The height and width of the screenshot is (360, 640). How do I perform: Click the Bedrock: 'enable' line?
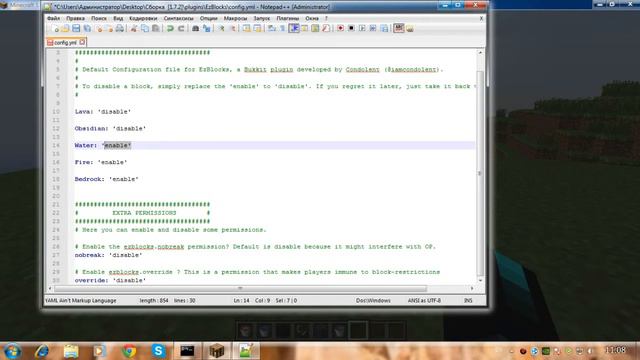[x=107, y=179]
